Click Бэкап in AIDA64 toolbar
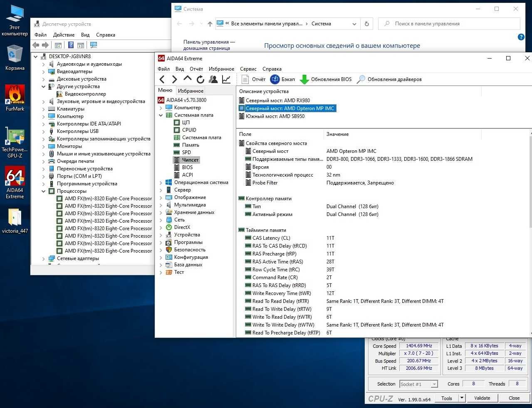This screenshot has width=532, height=408. (x=282, y=79)
